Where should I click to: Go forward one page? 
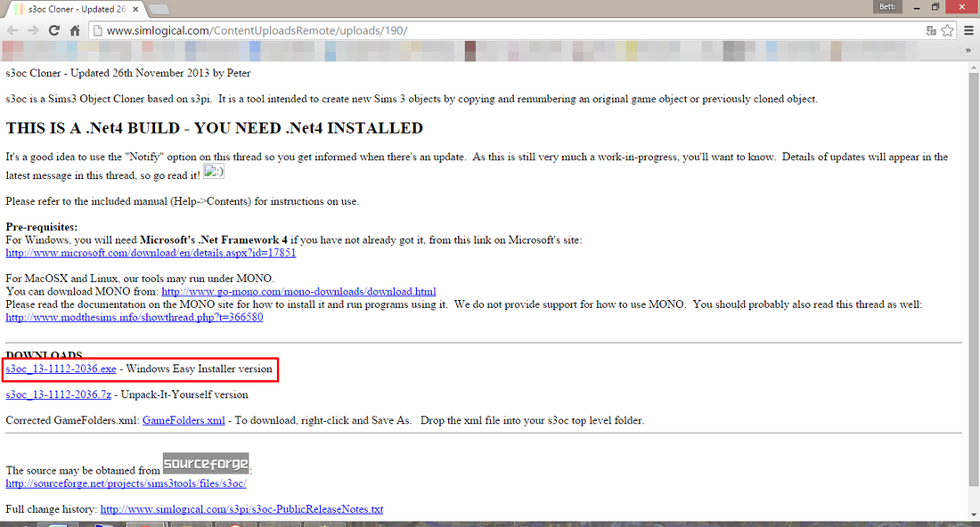pos(33,30)
